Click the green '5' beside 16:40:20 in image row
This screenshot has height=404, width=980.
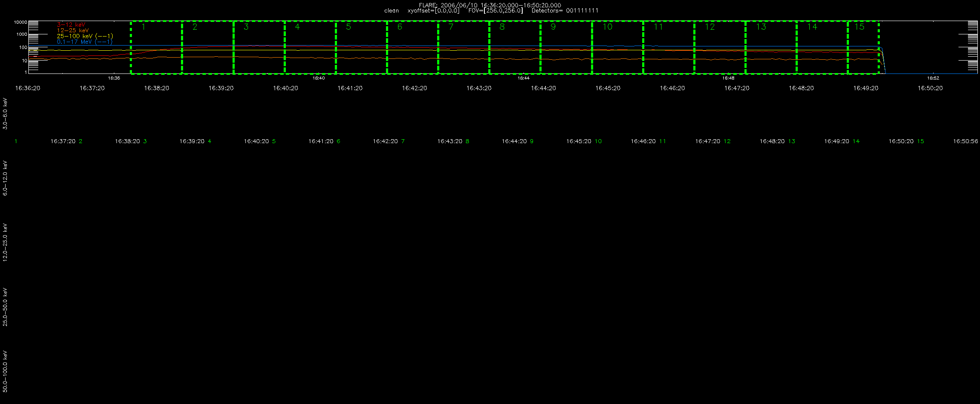point(274,141)
